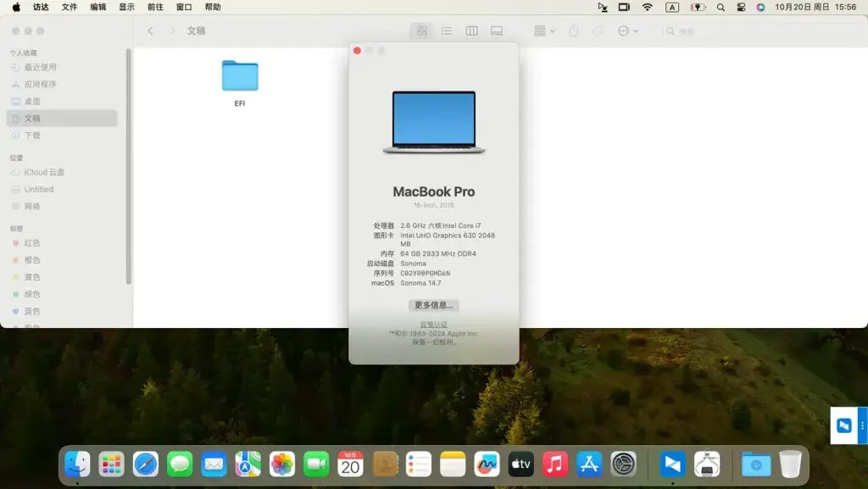
Task: Click the MacBook Pro laptop image
Action: (x=434, y=122)
